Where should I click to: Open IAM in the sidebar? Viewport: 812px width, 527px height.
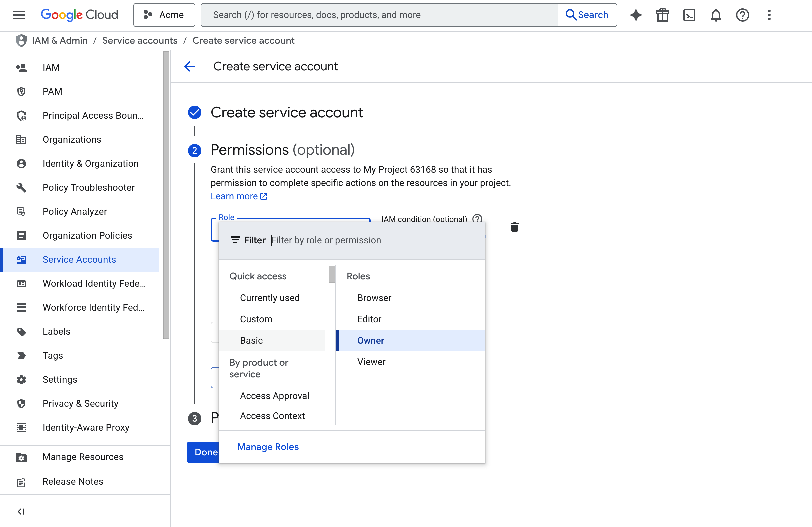click(x=80, y=67)
